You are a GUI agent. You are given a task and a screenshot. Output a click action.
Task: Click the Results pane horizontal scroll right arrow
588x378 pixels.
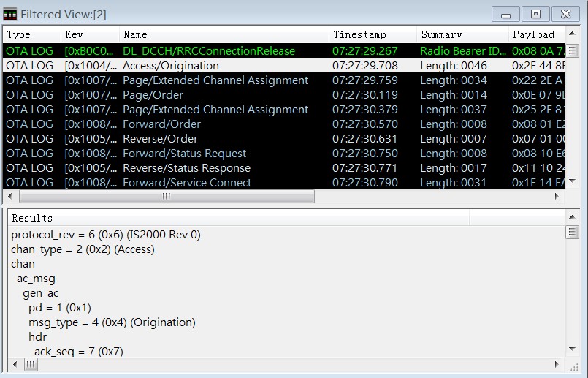(557, 364)
